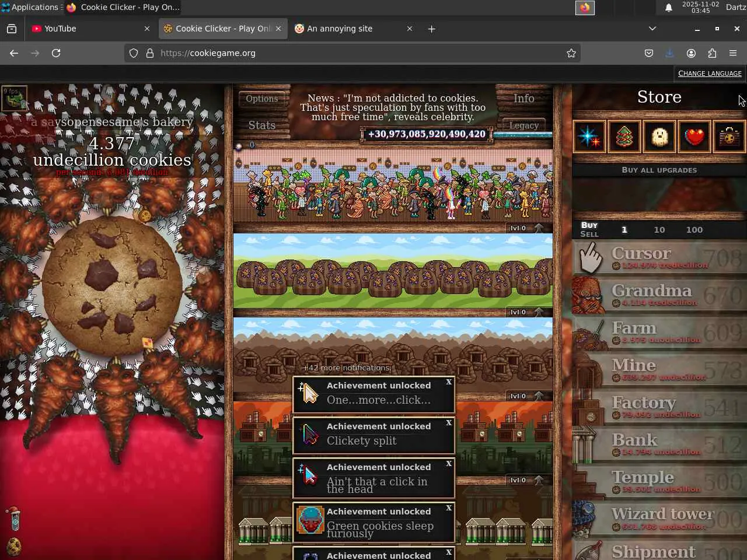Viewport: 747px width, 560px height.
Task: Buy a Temple from the Store
Action: [659, 482]
